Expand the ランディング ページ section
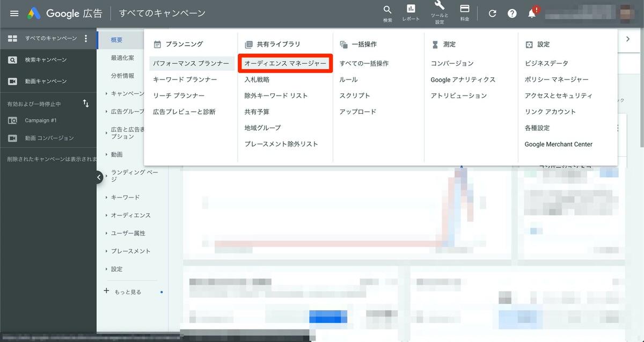This screenshot has width=644, height=342. coord(131,176)
